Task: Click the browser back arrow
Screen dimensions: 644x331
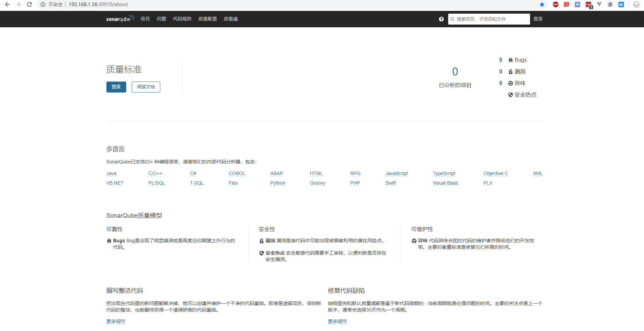Action: pos(8,4)
